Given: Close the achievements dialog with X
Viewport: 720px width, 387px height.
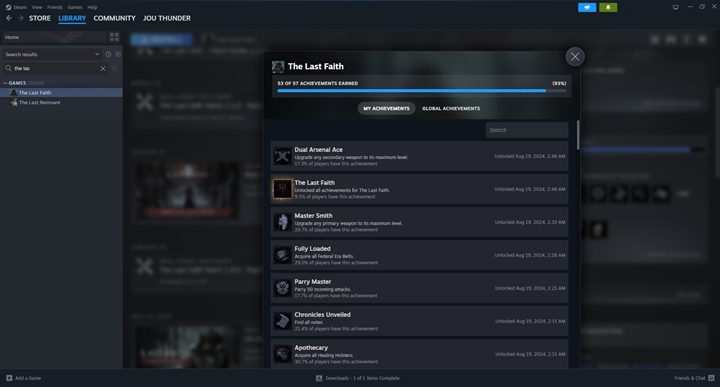Looking at the screenshot, I should point(575,57).
